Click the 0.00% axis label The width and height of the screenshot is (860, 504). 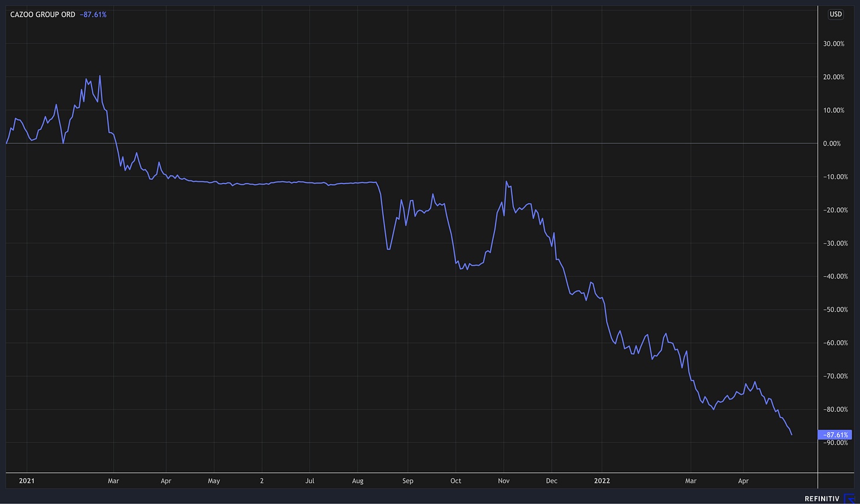coord(832,143)
